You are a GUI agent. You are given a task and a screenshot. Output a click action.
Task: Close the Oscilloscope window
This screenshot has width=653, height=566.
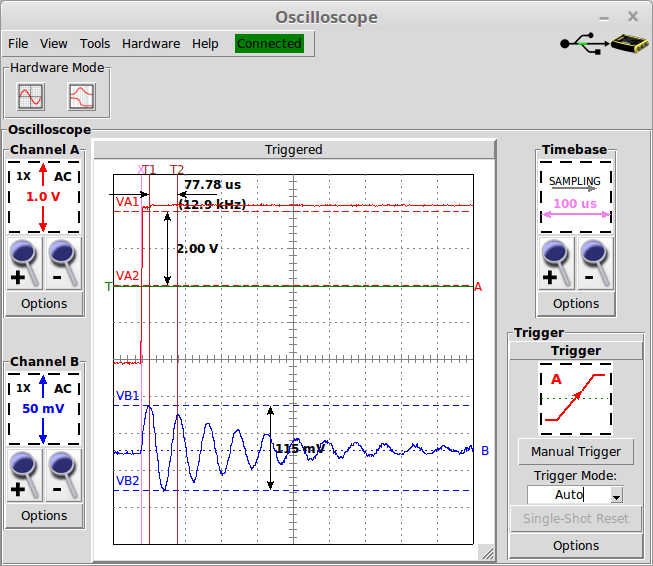click(633, 17)
